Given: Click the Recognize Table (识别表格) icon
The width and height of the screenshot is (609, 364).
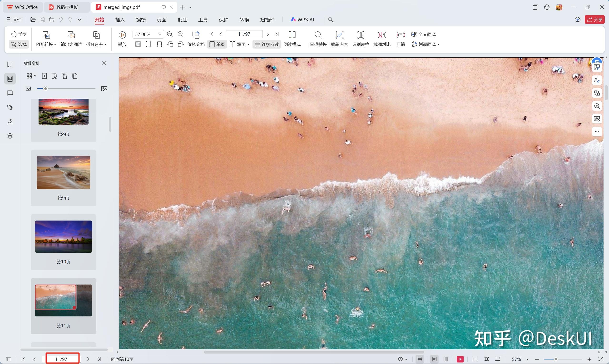Looking at the screenshot, I should [361, 35].
